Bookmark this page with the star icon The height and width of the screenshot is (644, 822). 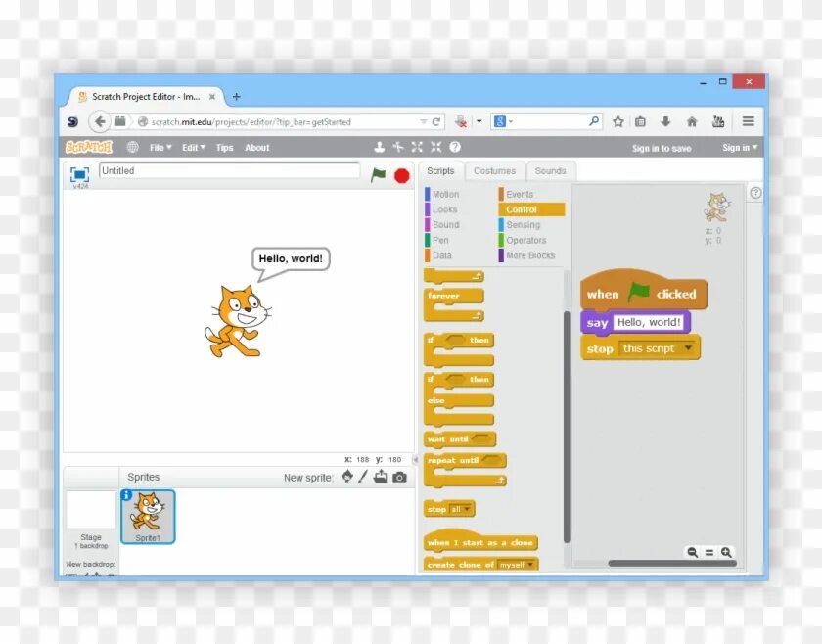[618, 121]
